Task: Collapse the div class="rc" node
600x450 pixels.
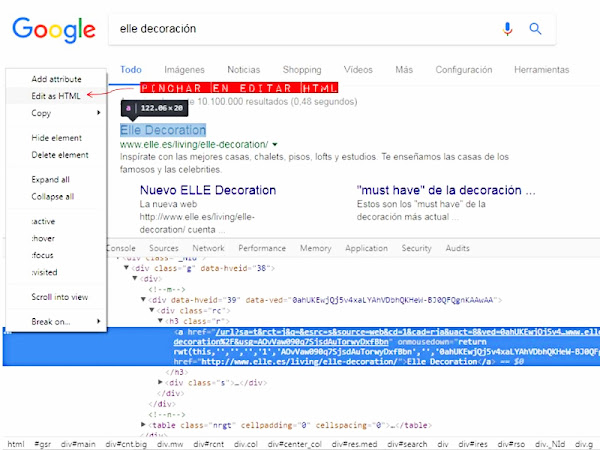Action: pyautogui.click(x=152, y=310)
